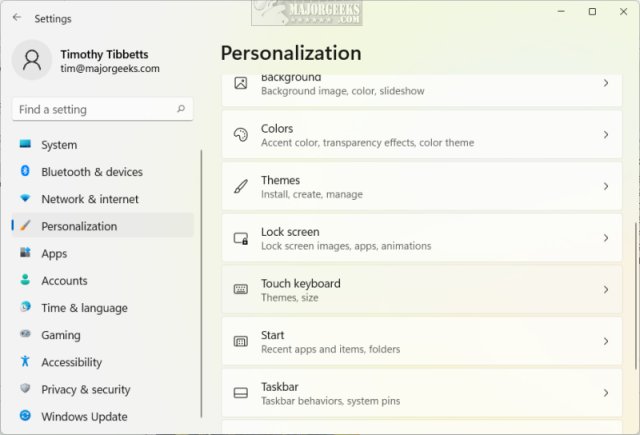
Task: Click the Taskbar settings icon
Action: coord(240,393)
